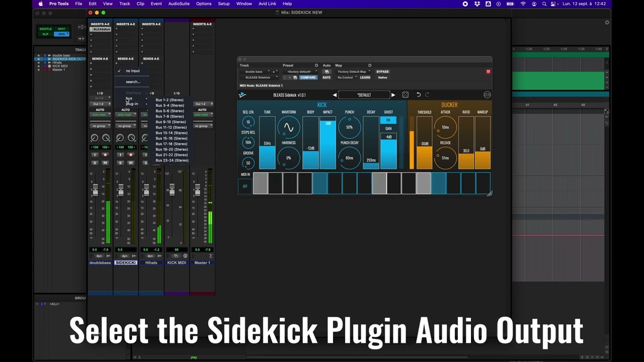This screenshot has width=644, height=362.
Task: Click the Wi-Fi icon in menu bar
Action: (523, 4)
